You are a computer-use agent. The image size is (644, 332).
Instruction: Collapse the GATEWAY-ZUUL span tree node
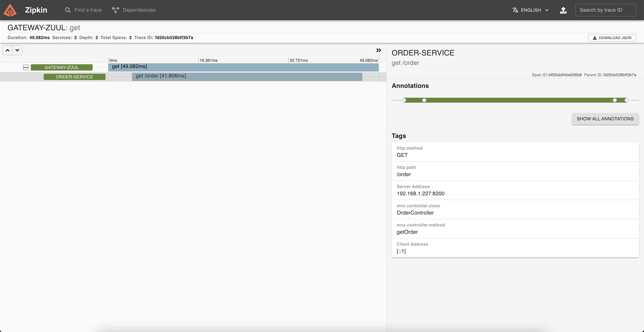[26, 67]
